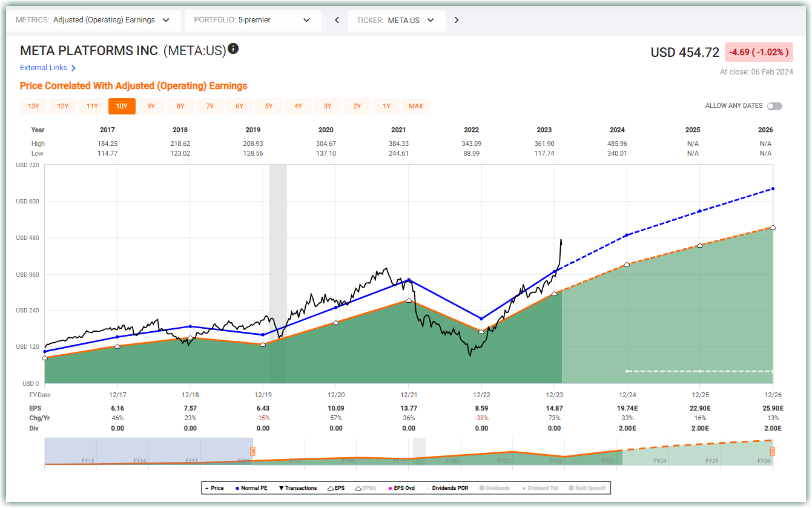Open the TICKER dropdown

(x=397, y=20)
